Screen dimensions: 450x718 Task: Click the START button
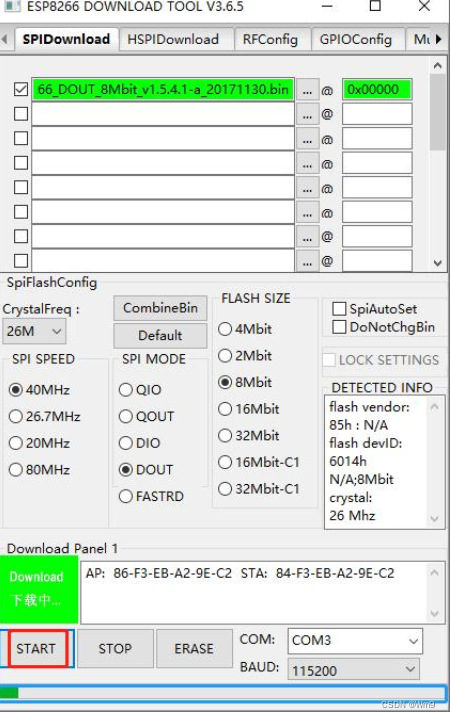coord(37,648)
